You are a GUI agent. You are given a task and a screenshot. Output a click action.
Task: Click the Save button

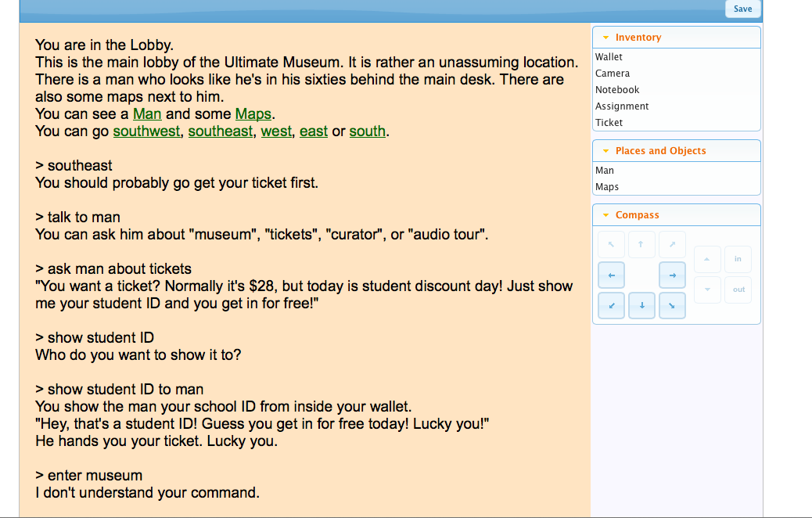pyautogui.click(x=742, y=9)
